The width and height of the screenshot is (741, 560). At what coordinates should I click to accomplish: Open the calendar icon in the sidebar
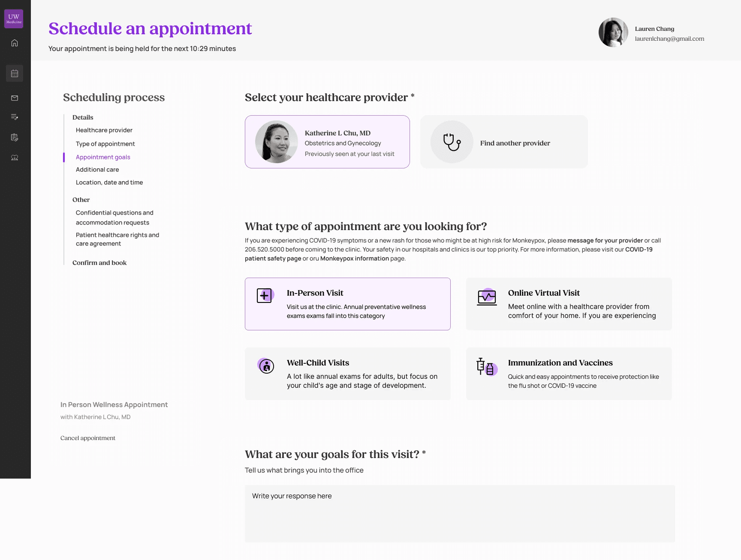coord(15,73)
